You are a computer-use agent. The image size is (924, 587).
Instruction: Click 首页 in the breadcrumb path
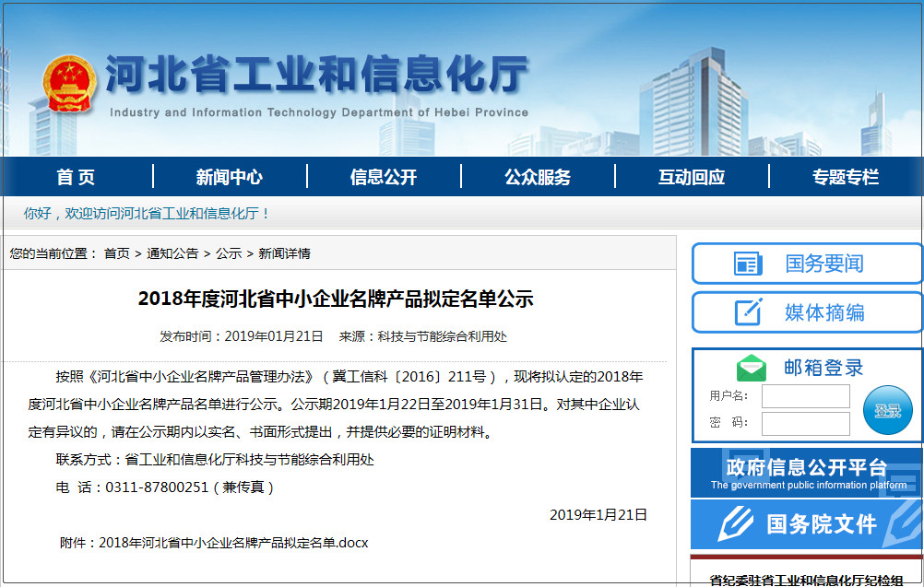pos(116,253)
